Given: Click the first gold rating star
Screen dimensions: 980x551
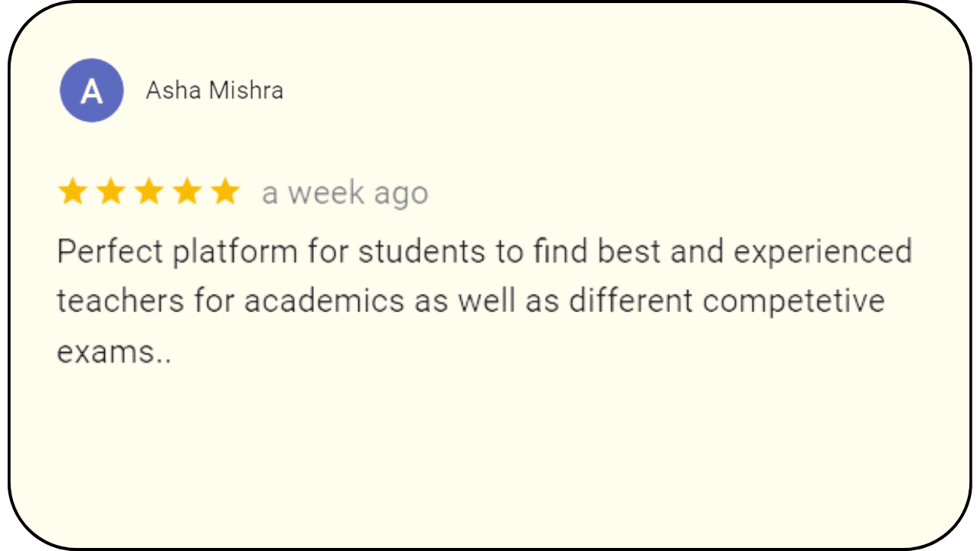Looking at the screenshot, I should coord(73,192).
